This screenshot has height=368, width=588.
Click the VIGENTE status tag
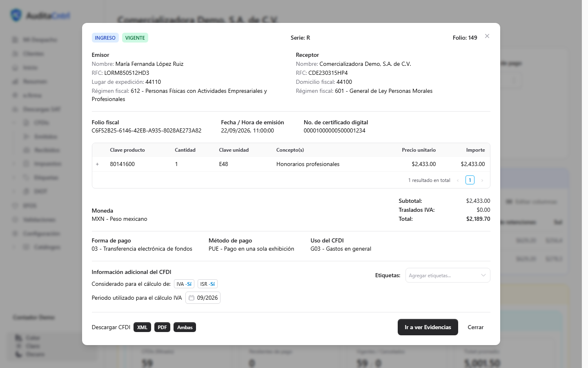[135, 38]
